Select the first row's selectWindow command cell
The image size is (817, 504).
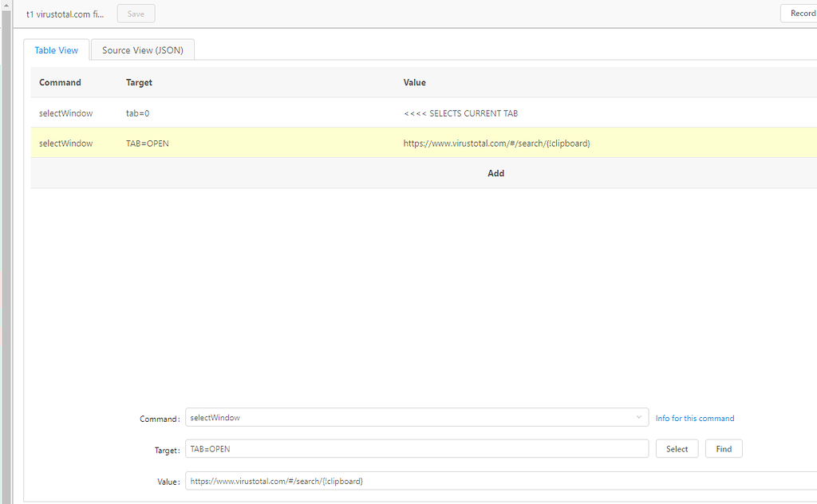tap(66, 113)
